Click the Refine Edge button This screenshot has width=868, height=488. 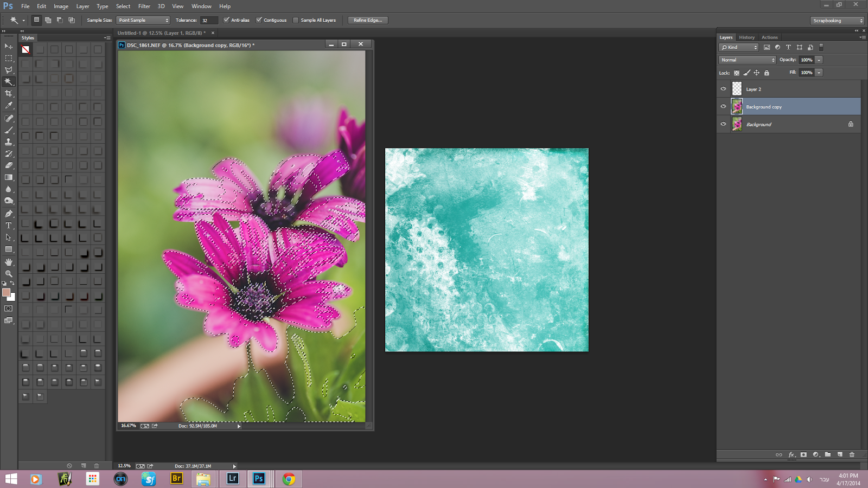368,20
